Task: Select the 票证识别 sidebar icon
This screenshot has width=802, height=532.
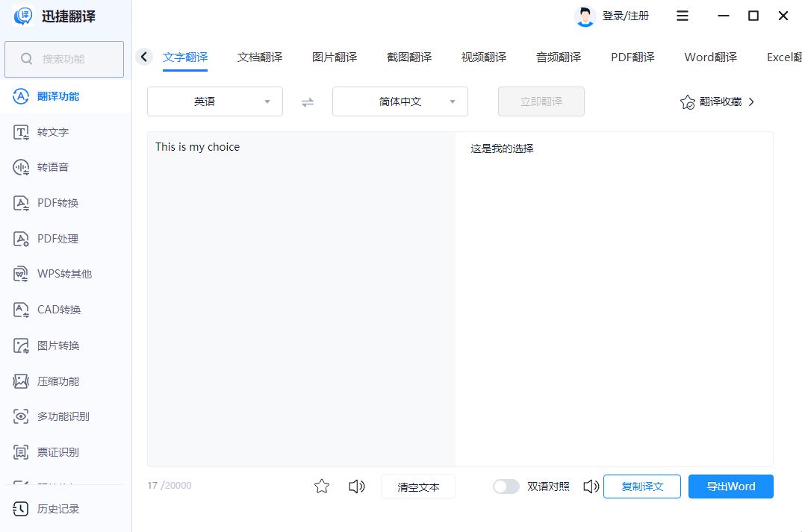Action: click(x=21, y=452)
